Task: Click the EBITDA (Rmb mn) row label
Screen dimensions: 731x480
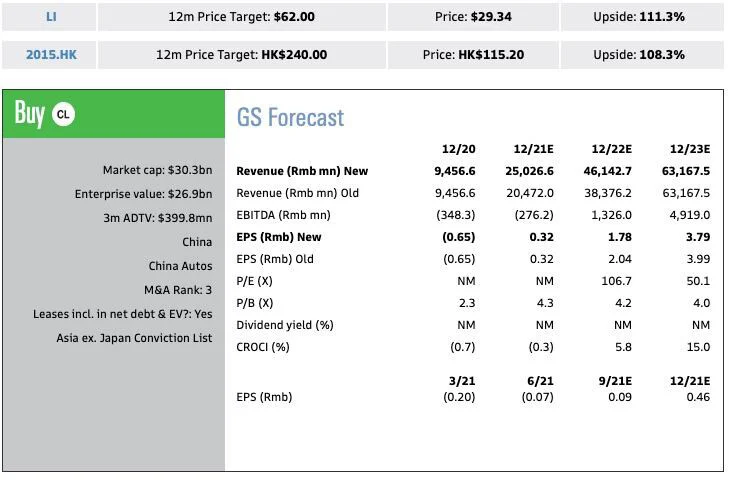Action: click(283, 215)
